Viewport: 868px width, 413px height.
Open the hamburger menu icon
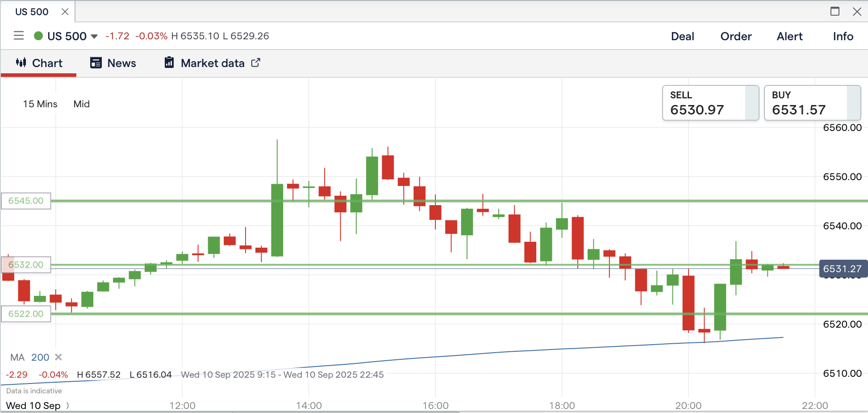point(19,36)
